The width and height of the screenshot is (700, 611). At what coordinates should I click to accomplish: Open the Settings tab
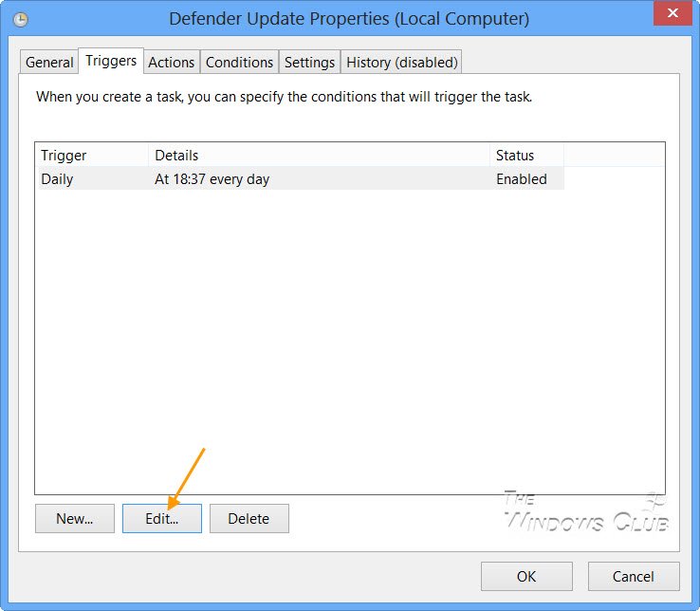[x=309, y=62]
